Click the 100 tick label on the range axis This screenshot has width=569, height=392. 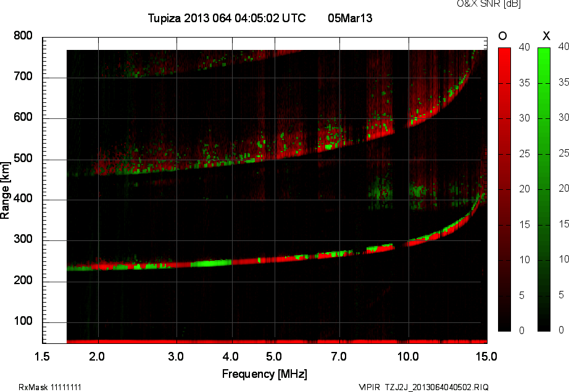tap(23, 321)
